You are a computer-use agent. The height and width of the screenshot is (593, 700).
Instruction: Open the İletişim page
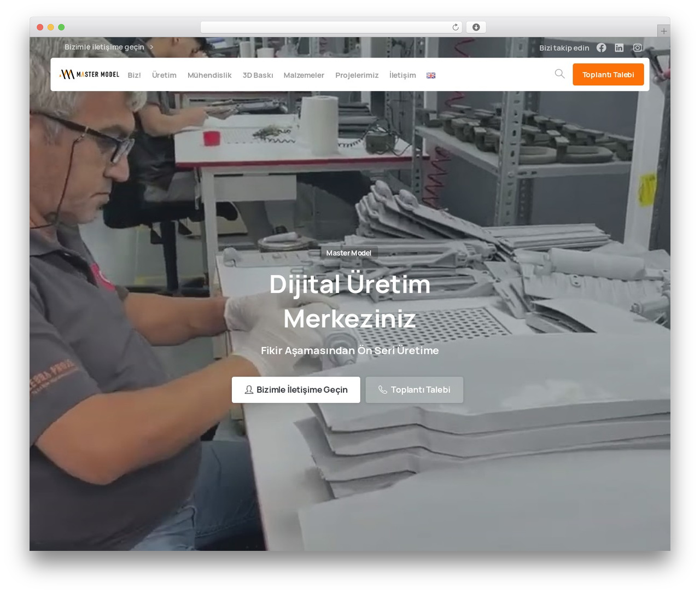[402, 75]
